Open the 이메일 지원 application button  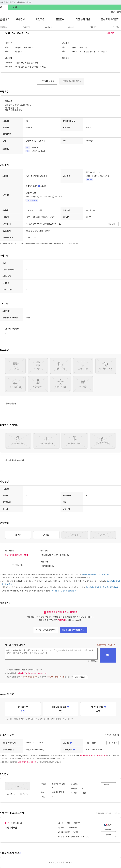click(x=18, y=565)
